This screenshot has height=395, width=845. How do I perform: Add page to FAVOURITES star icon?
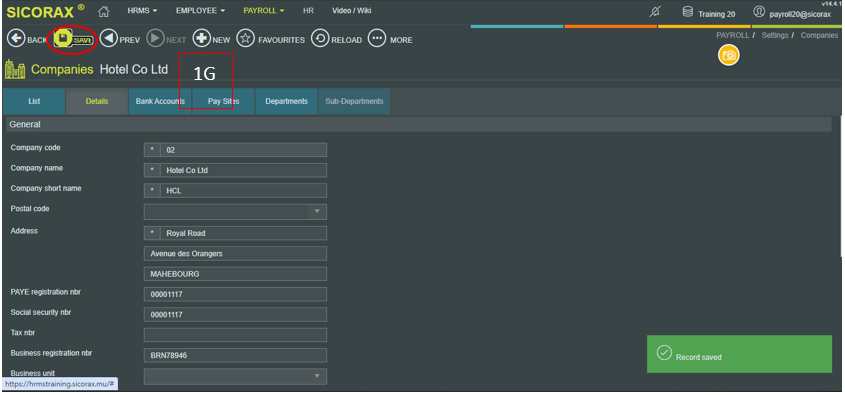coord(246,39)
